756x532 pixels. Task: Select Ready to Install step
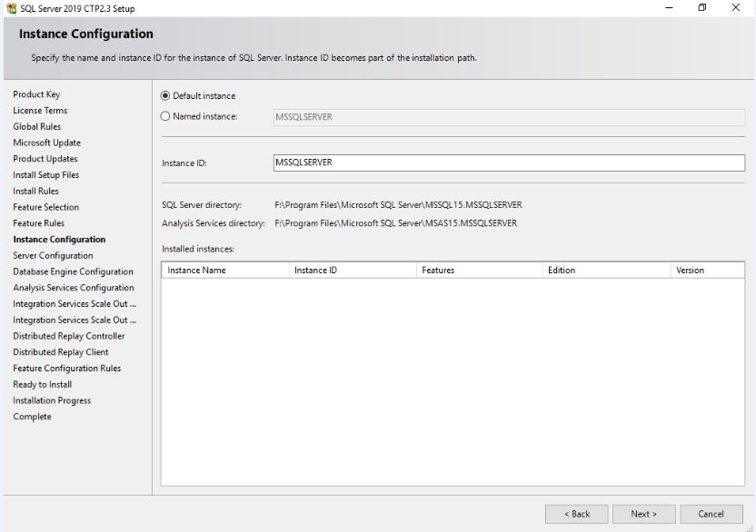(43, 385)
